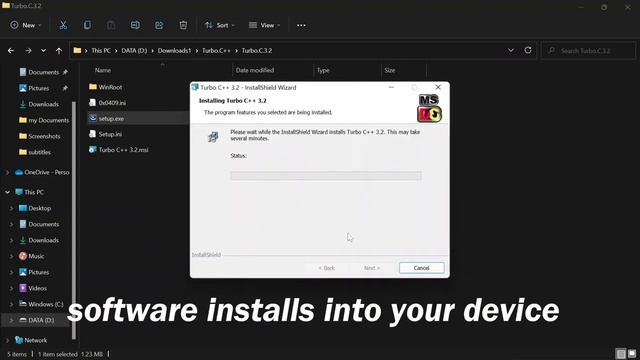Open Videos under This PC
640x360 pixels.
click(37, 288)
